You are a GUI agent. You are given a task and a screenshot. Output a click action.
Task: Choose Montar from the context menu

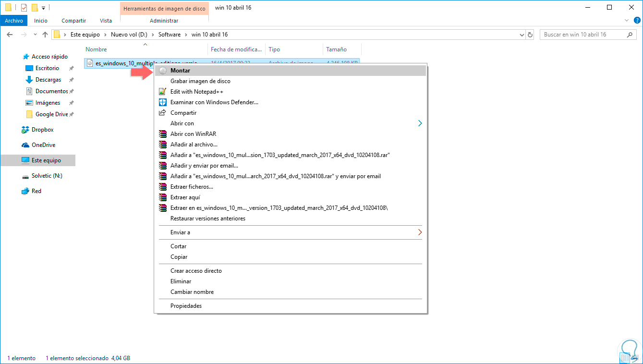(291, 71)
